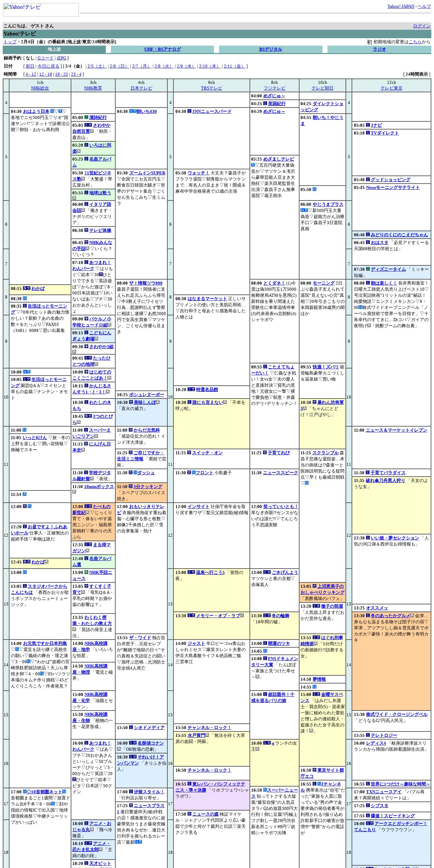Open 朝いち430 program link
Viewport: 434px width, 868px height.
147,112
